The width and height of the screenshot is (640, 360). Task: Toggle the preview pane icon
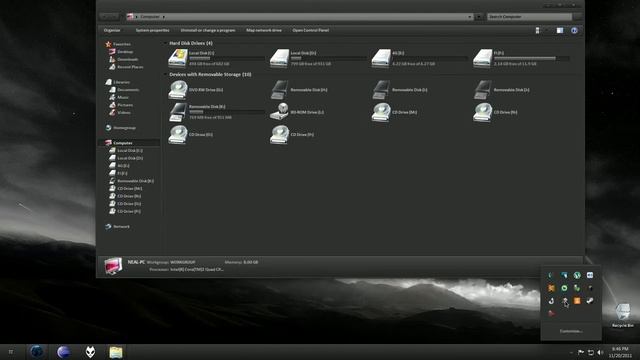(x=560, y=31)
